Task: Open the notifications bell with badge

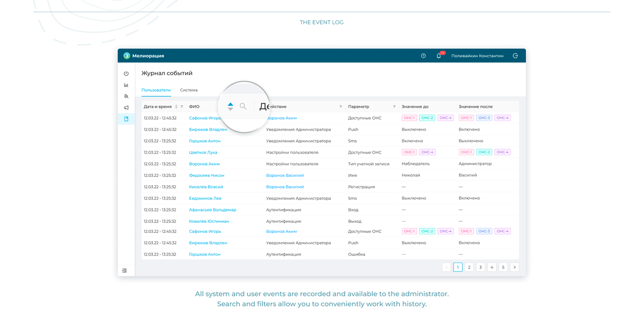Action: 439,56
